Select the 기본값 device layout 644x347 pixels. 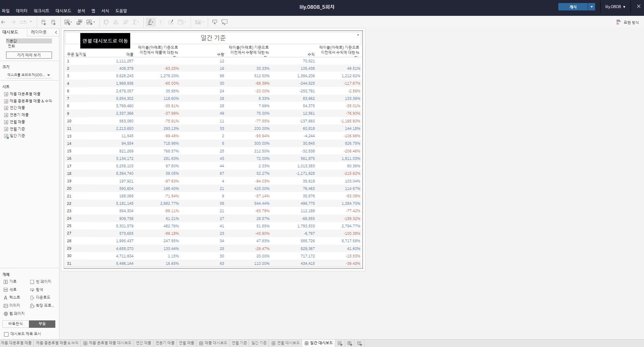[29, 41]
